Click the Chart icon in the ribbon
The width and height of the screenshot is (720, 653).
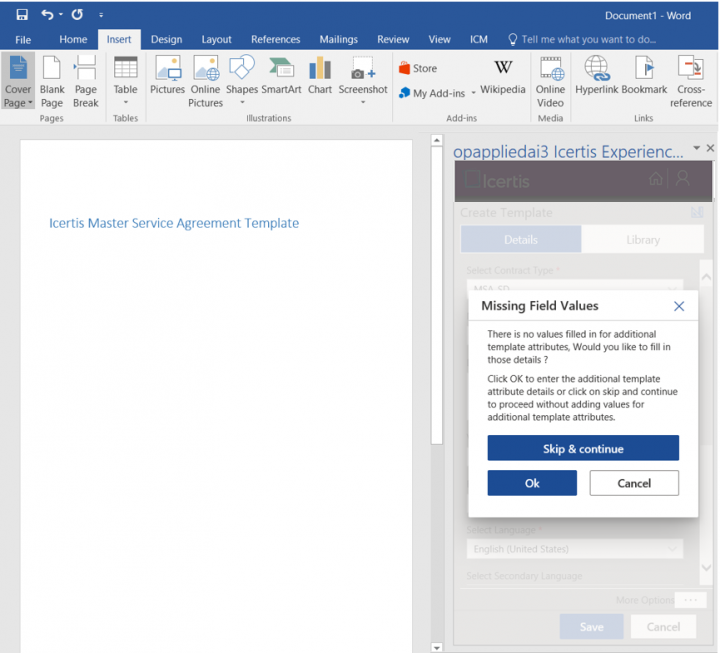[x=320, y=76]
